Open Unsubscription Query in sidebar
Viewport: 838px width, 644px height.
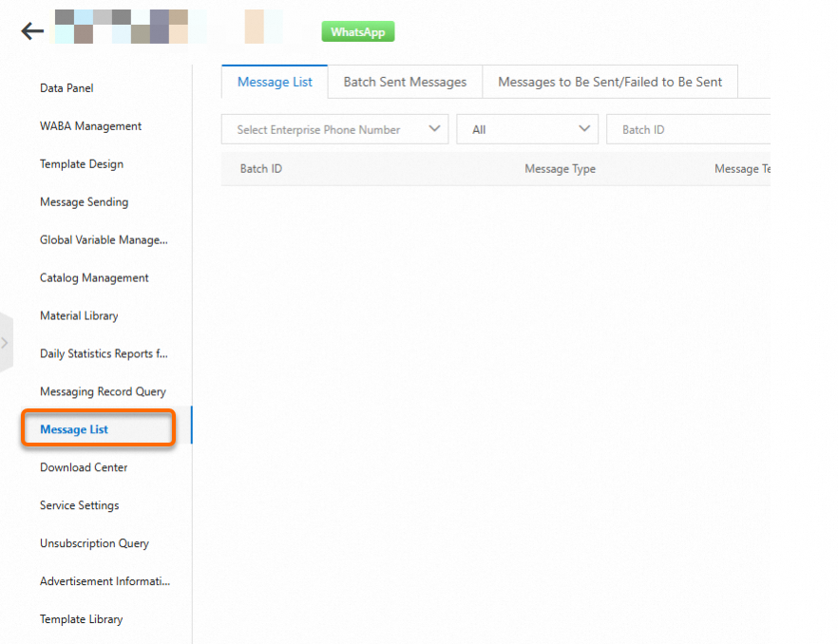[x=95, y=543]
